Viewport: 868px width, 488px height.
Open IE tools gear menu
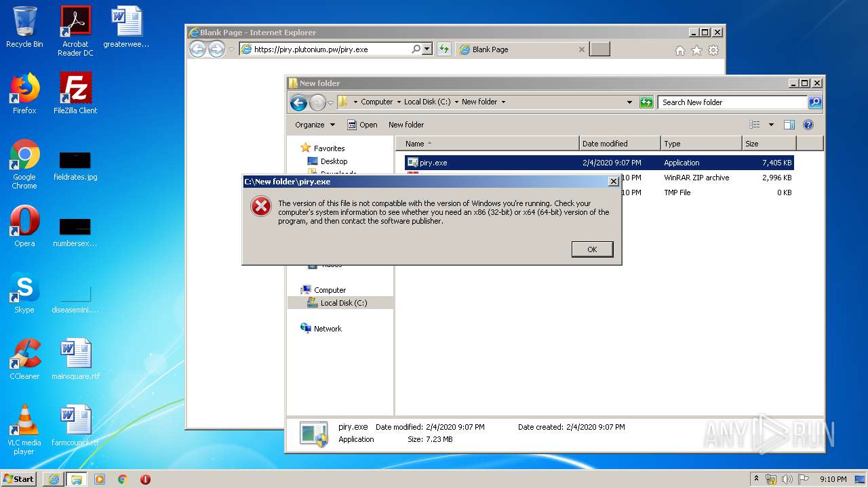coord(713,50)
